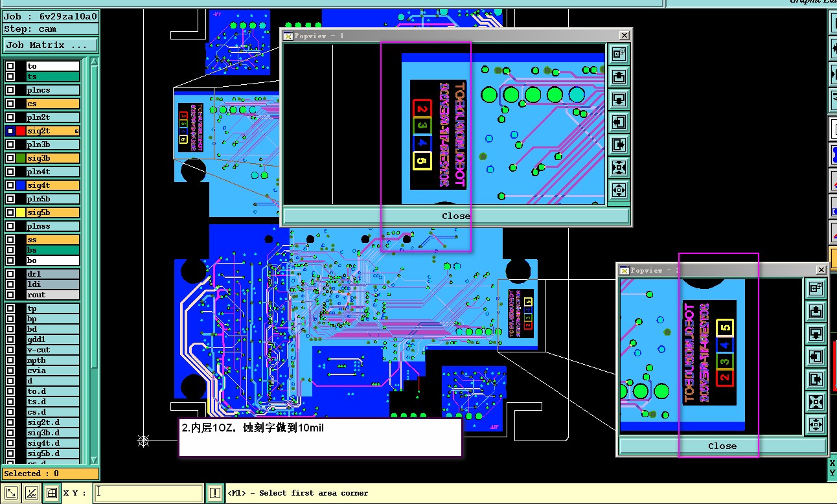
Task: Select layer name pln3b
Action: 52,144
